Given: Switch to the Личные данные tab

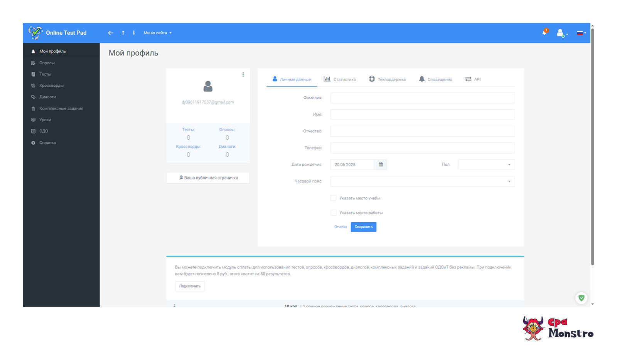Looking at the screenshot, I should 292,79.
